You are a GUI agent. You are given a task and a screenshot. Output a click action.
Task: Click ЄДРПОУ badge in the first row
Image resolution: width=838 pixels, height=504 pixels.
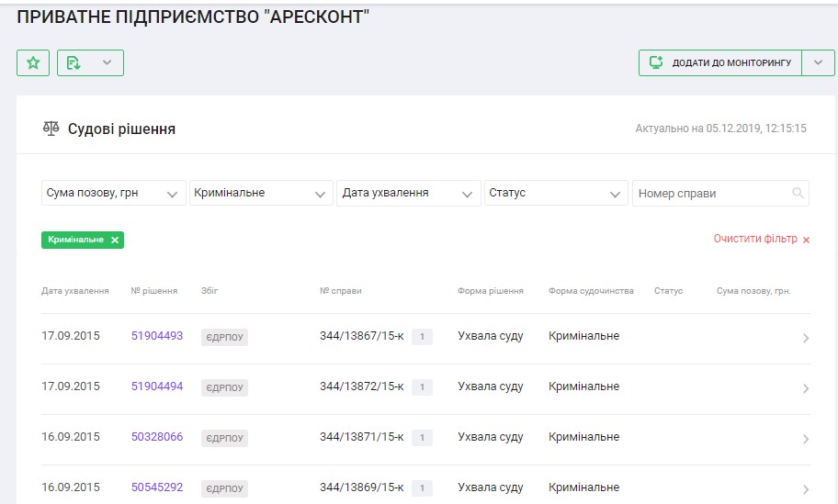224,337
